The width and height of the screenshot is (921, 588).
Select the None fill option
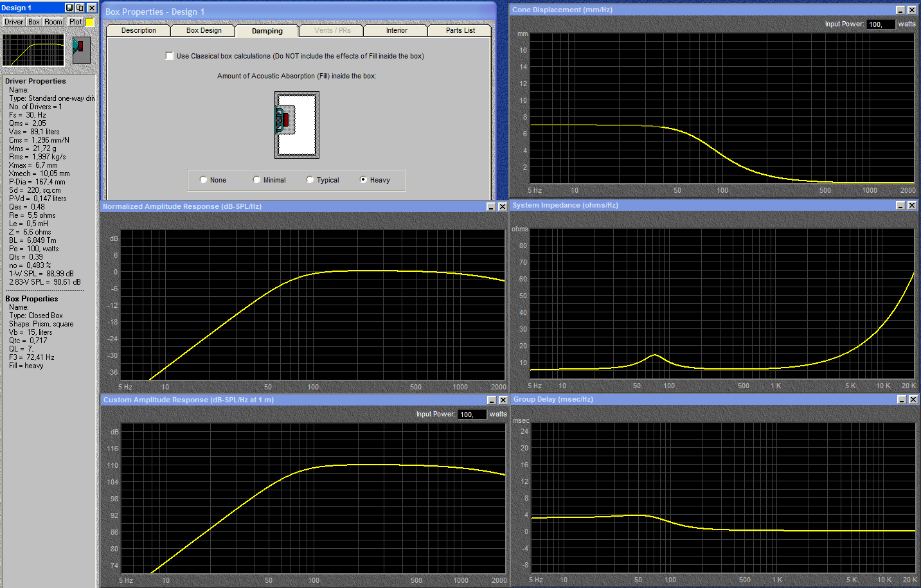pyautogui.click(x=204, y=180)
